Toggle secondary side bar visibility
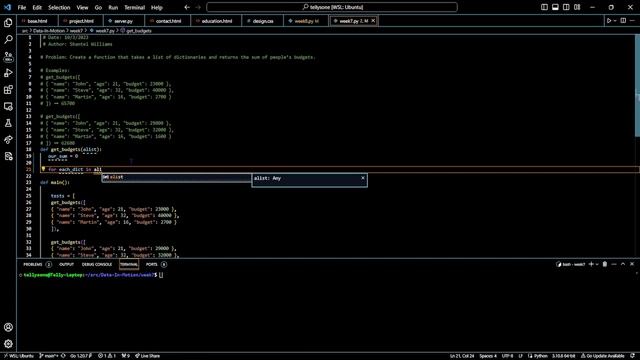Image resolution: width=640 pixels, height=360 pixels. coord(566,7)
